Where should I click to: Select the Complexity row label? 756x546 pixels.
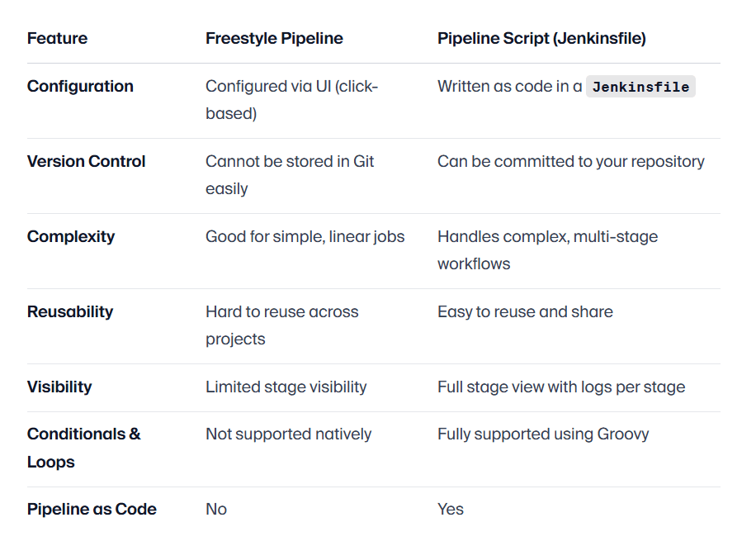tap(71, 236)
